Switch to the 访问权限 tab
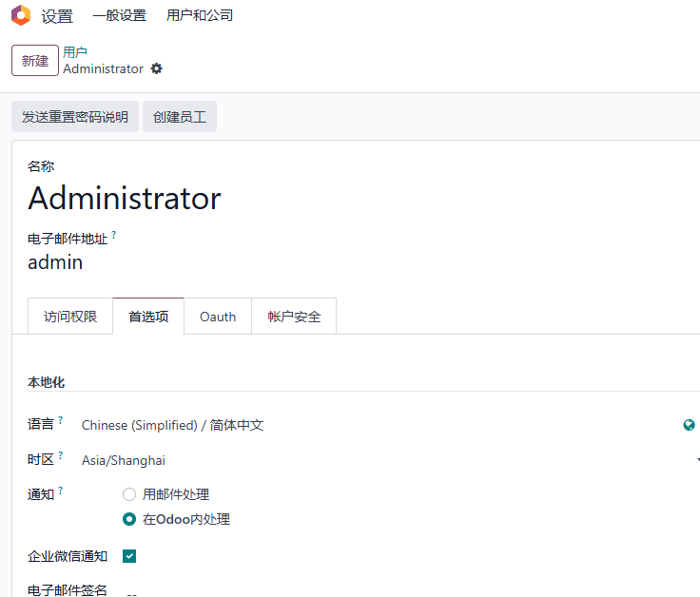 (70, 317)
